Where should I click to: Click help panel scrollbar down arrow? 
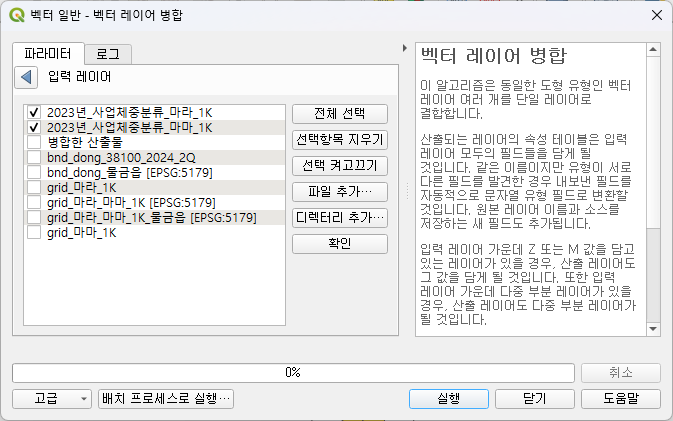(x=653, y=329)
